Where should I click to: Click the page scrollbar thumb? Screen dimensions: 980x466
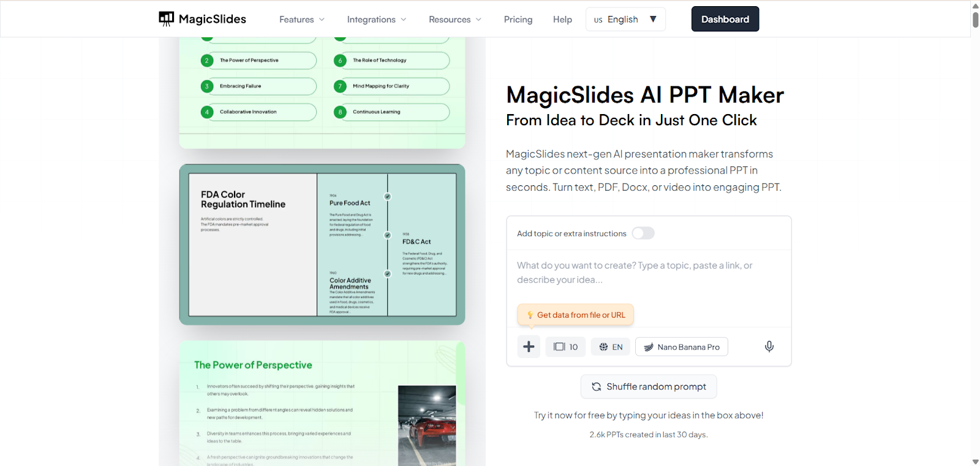click(x=975, y=19)
